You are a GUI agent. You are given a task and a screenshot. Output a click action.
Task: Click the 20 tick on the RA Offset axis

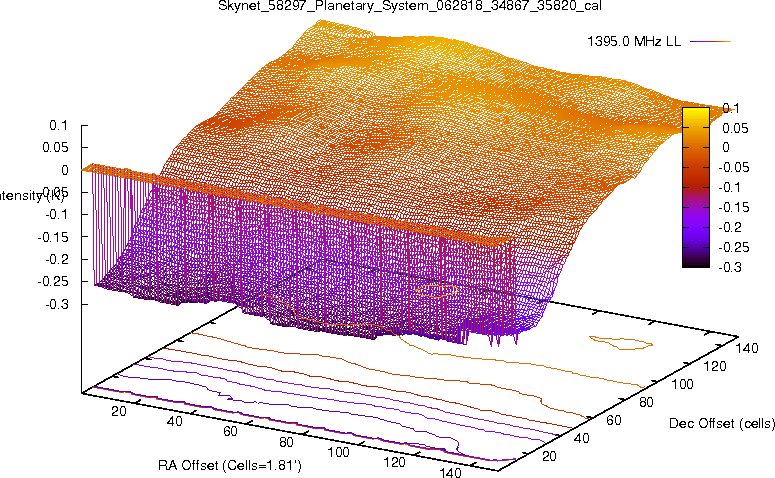point(119,411)
